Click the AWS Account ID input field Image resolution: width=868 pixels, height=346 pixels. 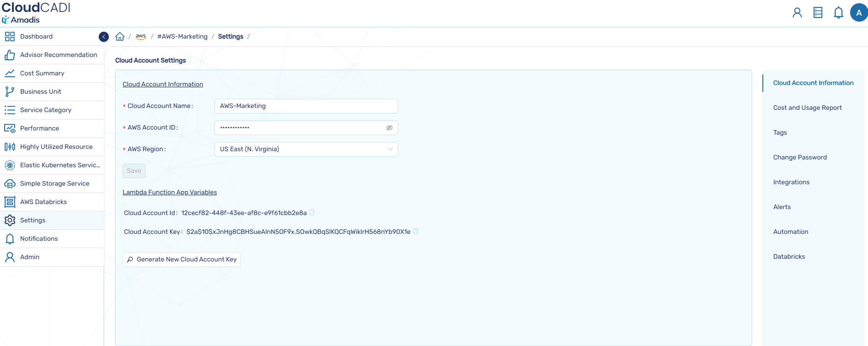click(306, 128)
